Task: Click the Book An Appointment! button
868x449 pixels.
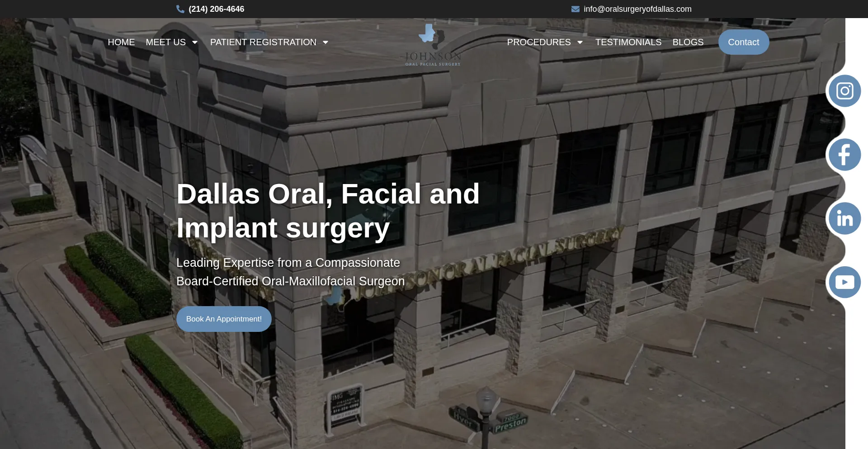Action: (224, 319)
